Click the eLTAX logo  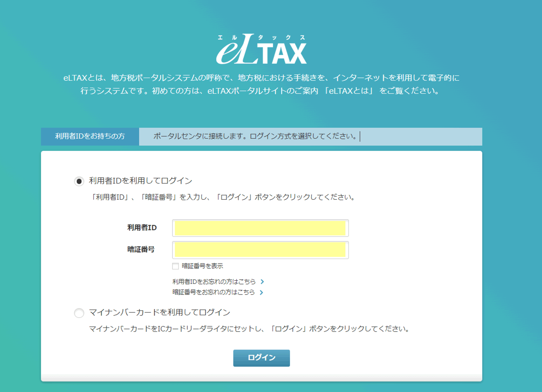pos(261,49)
